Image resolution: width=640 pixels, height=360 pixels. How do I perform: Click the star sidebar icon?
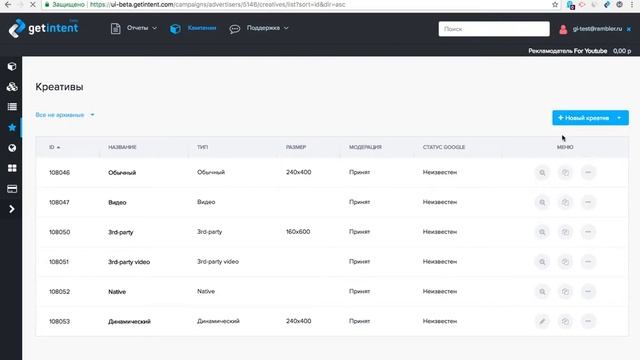tap(12, 127)
